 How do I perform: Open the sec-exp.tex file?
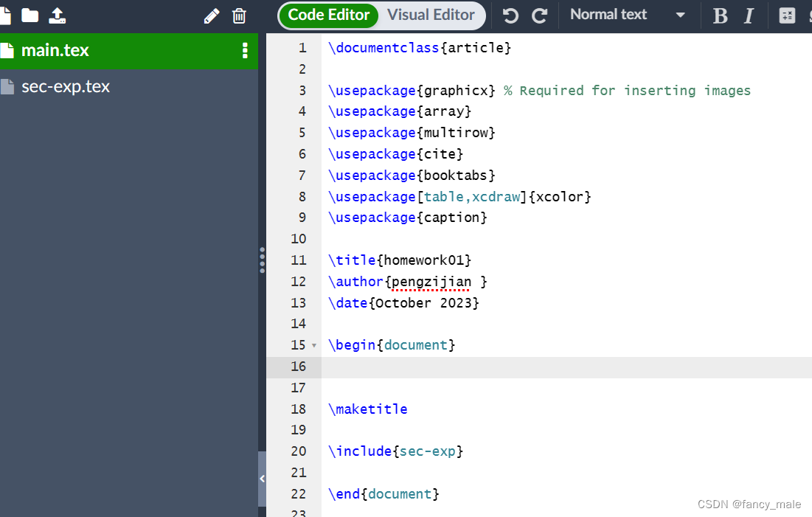pyautogui.click(x=129, y=86)
